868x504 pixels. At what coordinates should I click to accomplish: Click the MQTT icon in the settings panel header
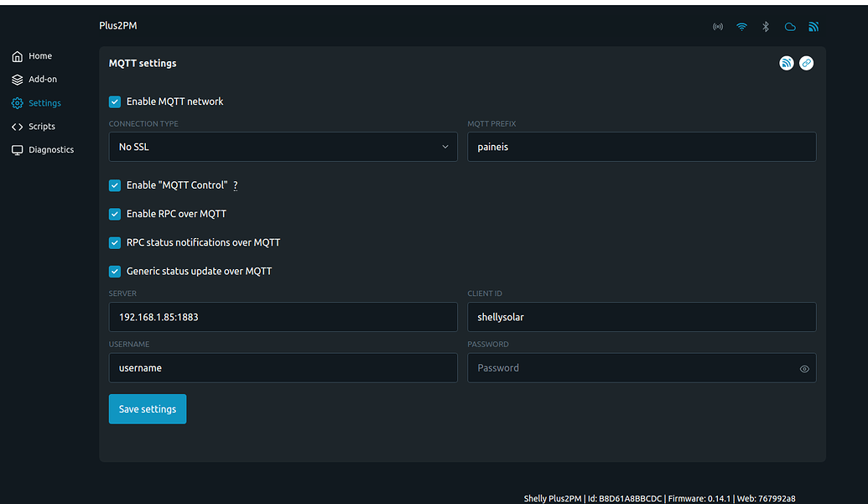coord(786,62)
